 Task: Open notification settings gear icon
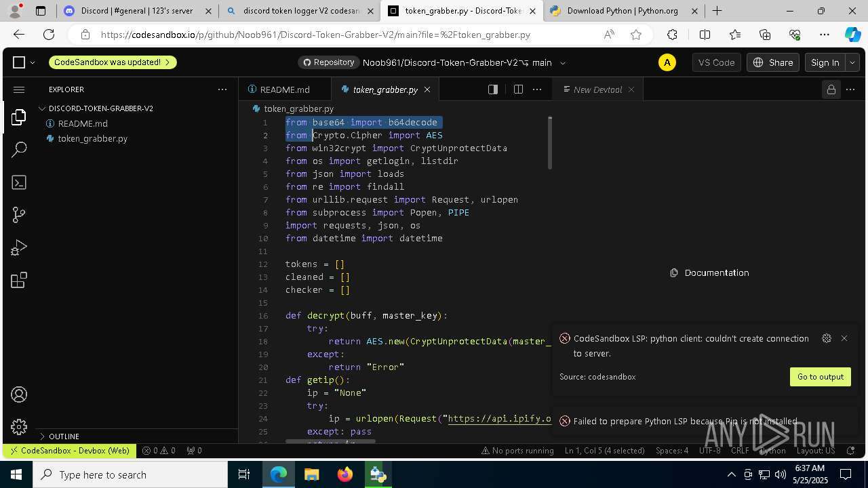click(827, 338)
